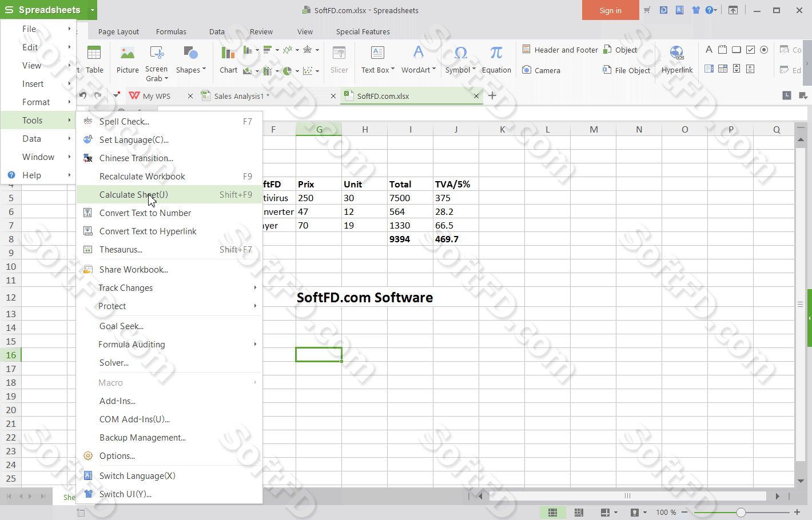Close the SoftFD.com.xlsx document tab
The image size is (812, 520).
pyautogui.click(x=476, y=96)
